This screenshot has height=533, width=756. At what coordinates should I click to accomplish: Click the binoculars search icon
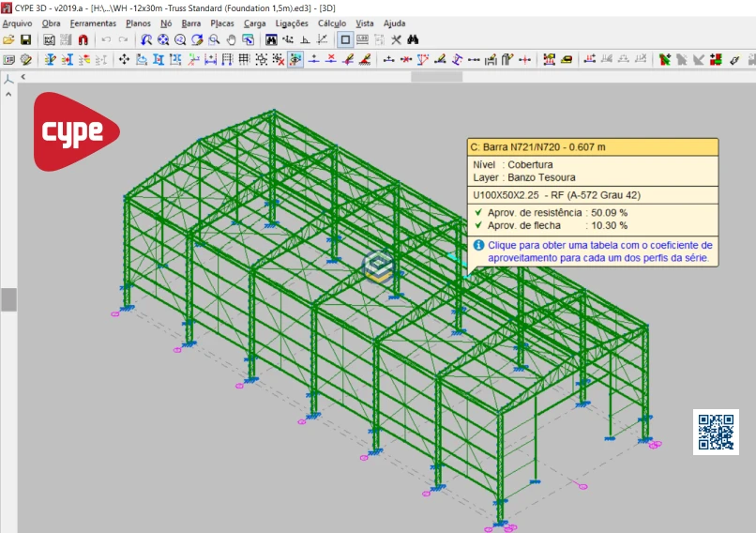click(x=412, y=40)
